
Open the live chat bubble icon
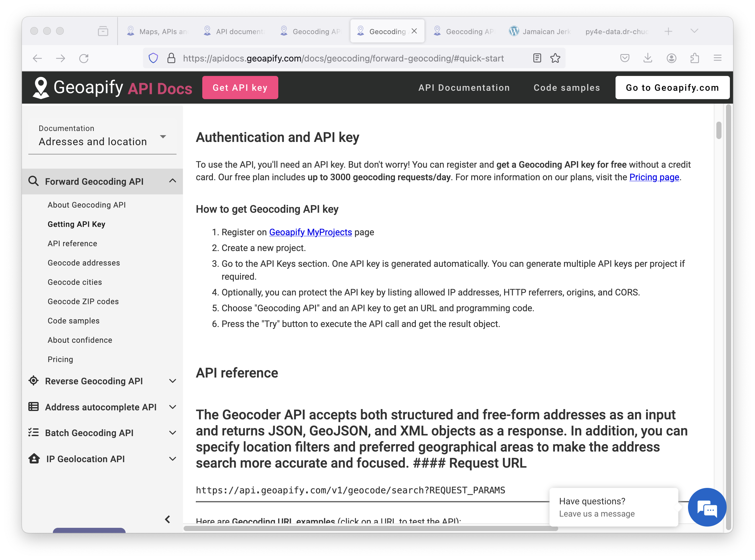tap(707, 507)
